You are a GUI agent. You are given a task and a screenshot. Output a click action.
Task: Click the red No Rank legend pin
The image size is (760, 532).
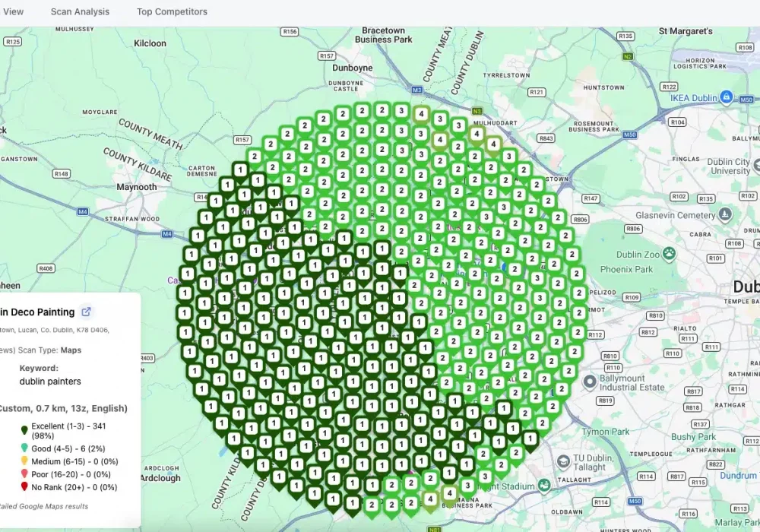tap(23, 486)
